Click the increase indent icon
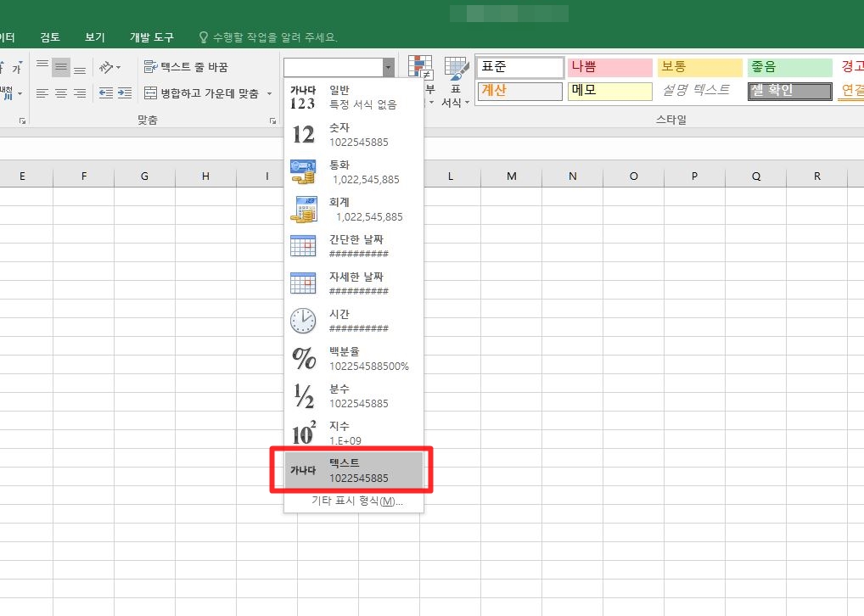864x616 pixels. click(x=125, y=93)
